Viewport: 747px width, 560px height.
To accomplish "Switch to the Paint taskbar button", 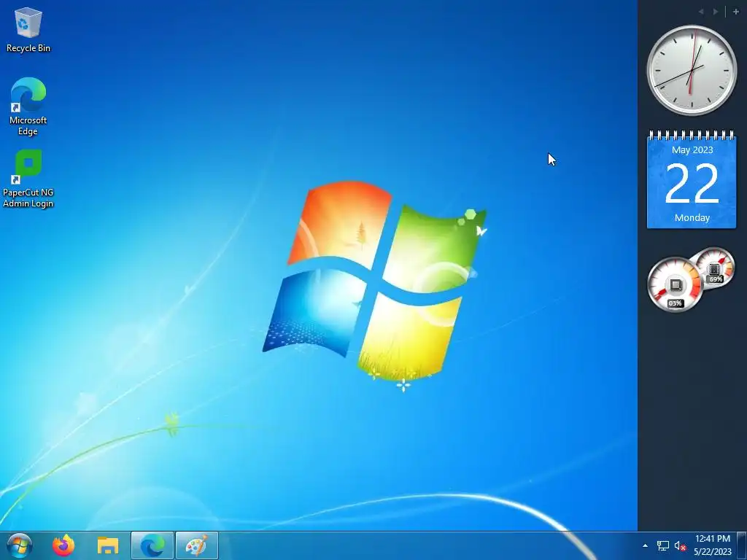I will pyautogui.click(x=197, y=545).
